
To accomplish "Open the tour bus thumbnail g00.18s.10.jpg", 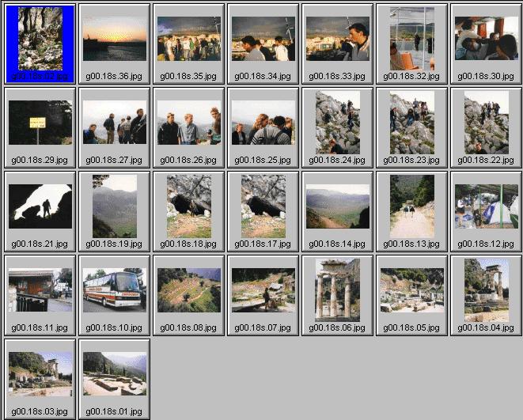I will coord(115,290).
